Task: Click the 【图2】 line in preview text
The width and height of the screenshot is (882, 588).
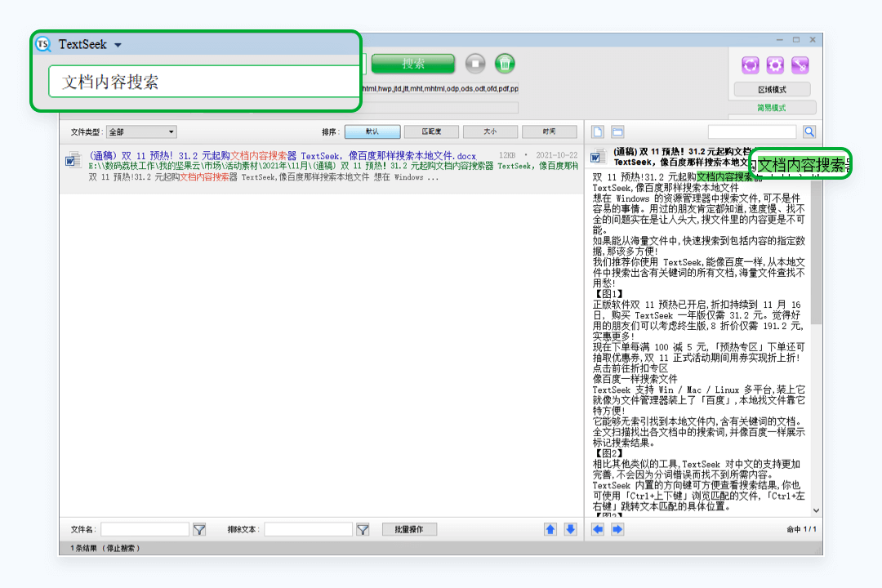Action: point(608,453)
